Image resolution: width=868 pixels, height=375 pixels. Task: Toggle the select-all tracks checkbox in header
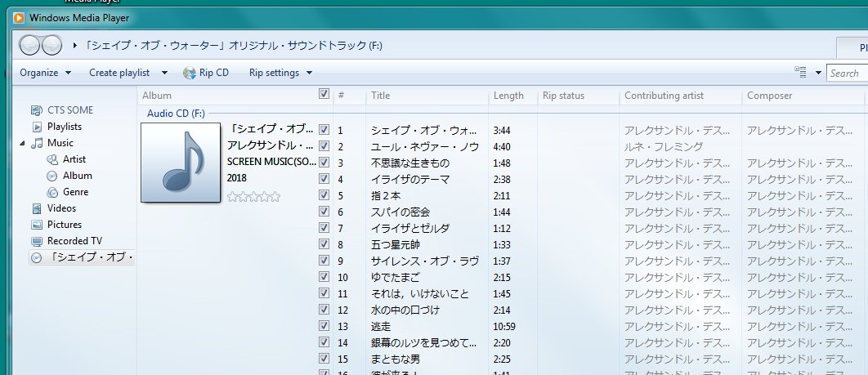point(324,94)
